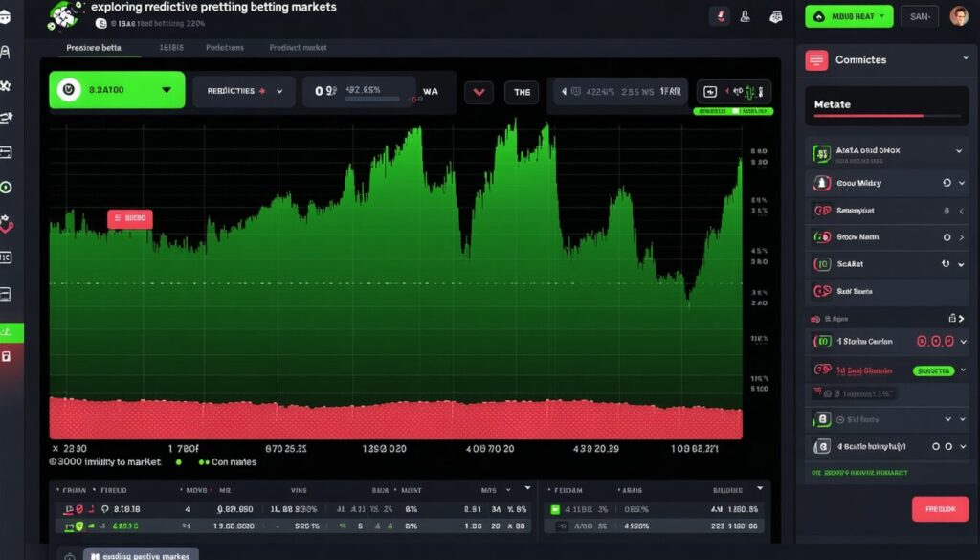Click the S icon in the Shi fonty row
Image resolution: width=980 pixels, height=560 pixels.
coord(822,419)
